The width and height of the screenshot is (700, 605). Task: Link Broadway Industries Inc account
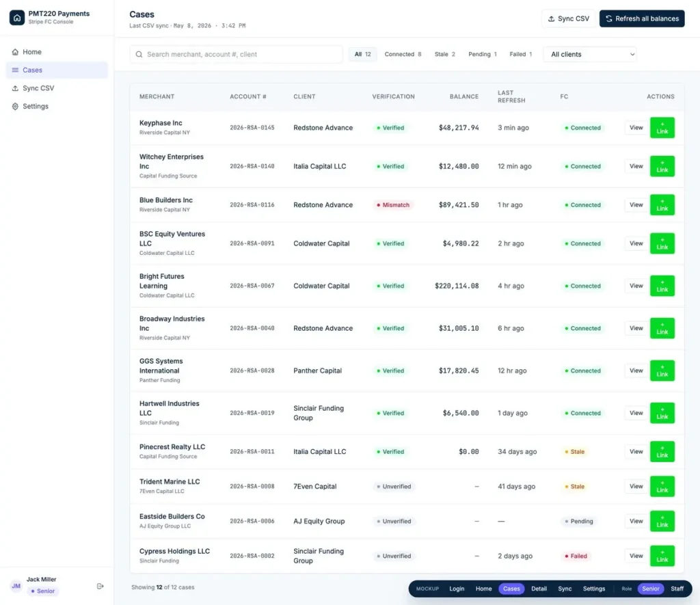point(662,328)
